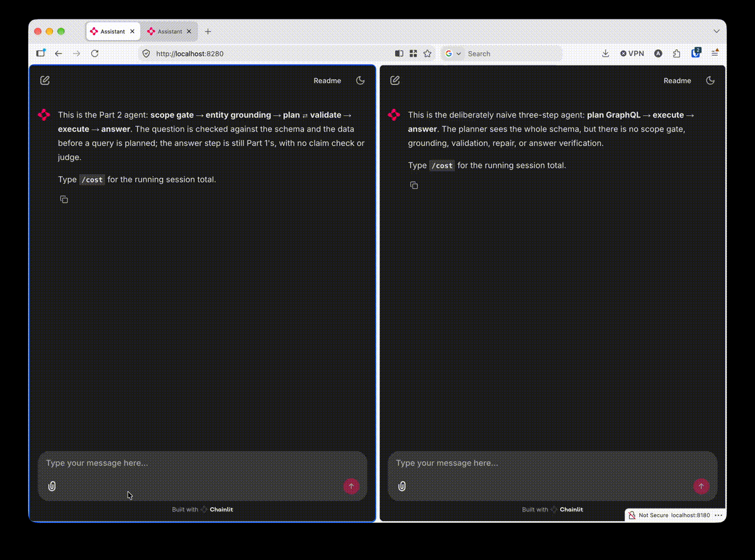Screen dimensions: 755x560
Task: Click the browser forward arrow
Action: (77, 53)
